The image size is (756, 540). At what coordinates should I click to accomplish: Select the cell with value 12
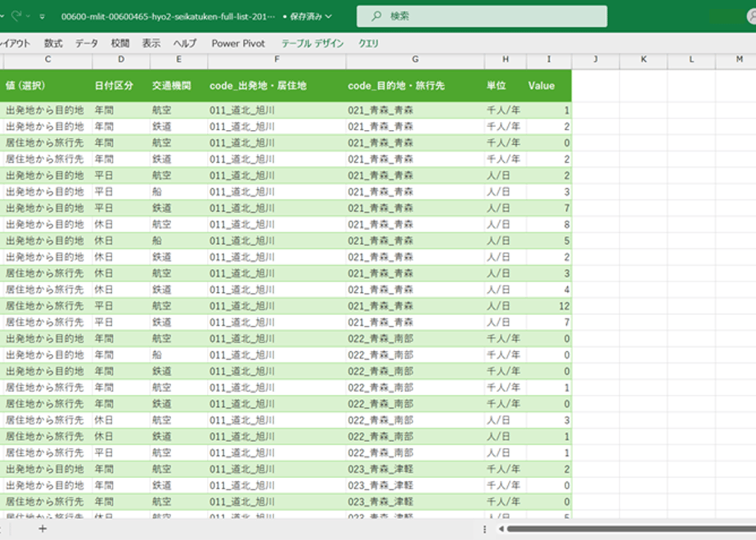click(549, 306)
